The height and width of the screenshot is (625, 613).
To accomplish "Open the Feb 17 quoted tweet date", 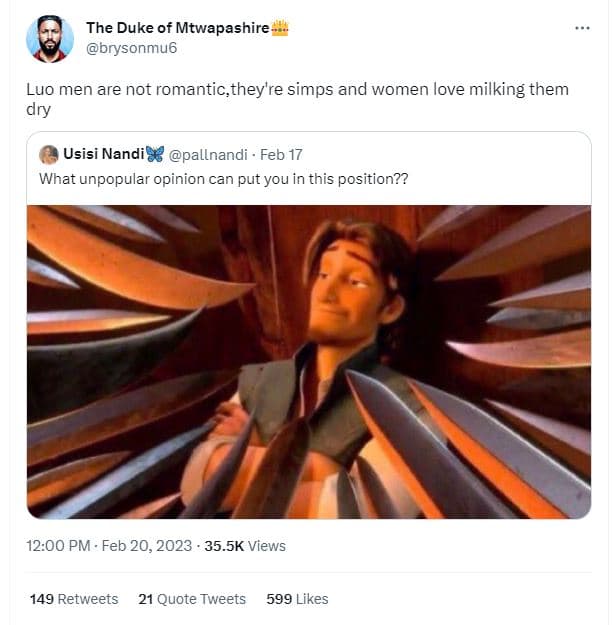I will [x=281, y=154].
